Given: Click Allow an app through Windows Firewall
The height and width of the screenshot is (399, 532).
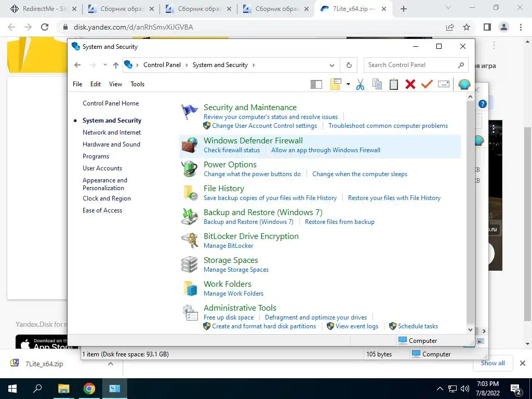Looking at the screenshot, I should click(326, 150).
